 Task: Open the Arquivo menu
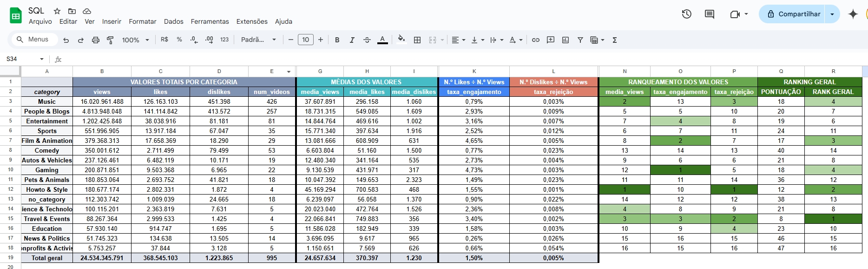coord(40,21)
